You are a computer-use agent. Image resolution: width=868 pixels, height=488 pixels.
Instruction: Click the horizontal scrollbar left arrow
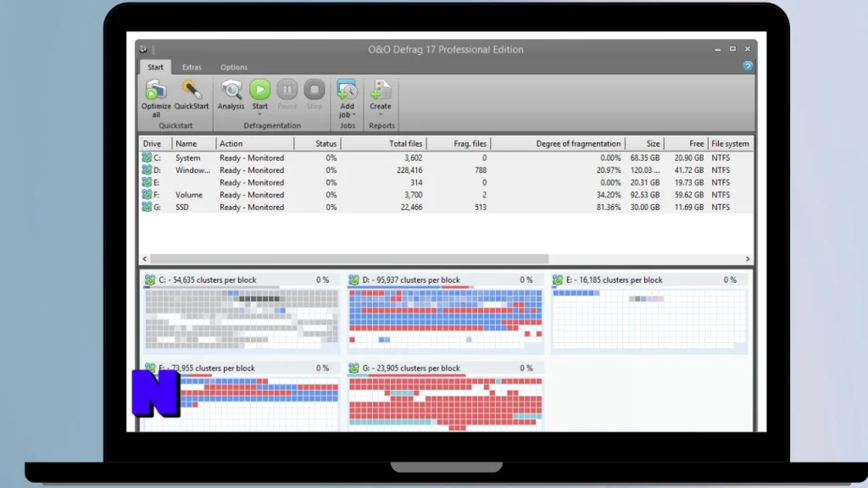point(144,259)
